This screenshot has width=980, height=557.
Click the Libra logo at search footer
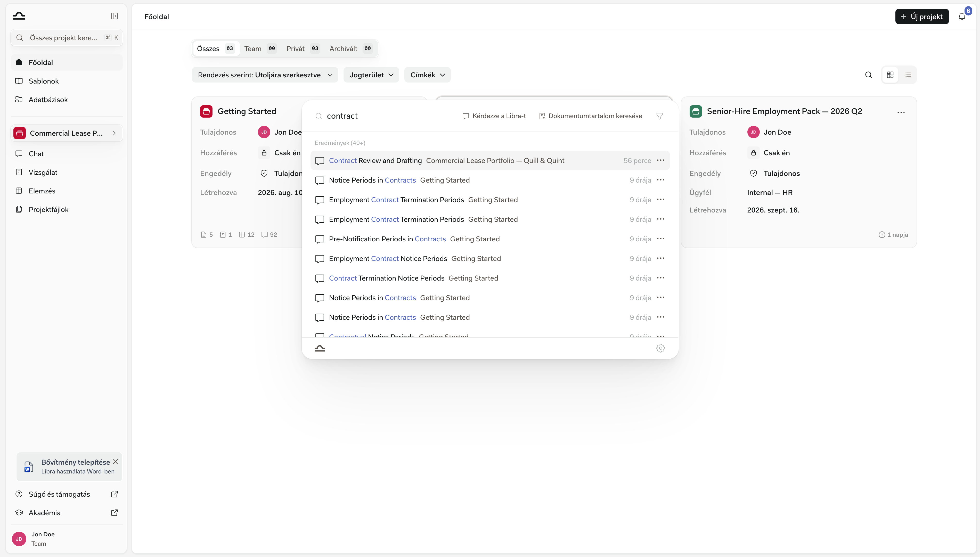coord(320,348)
